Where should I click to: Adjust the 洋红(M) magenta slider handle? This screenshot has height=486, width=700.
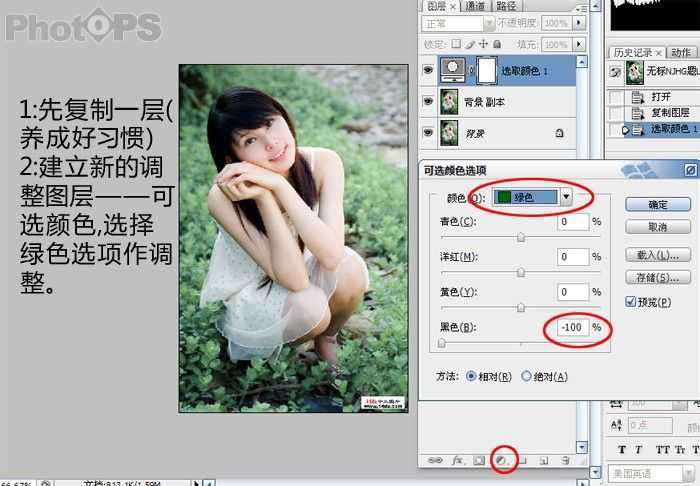point(521,272)
